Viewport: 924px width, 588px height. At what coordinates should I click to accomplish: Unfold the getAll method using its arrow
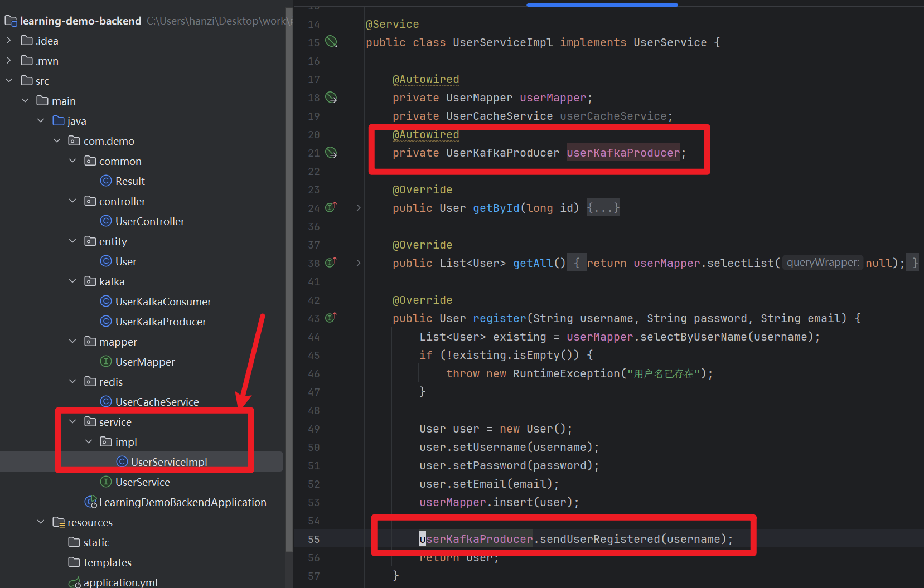[x=359, y=263]
